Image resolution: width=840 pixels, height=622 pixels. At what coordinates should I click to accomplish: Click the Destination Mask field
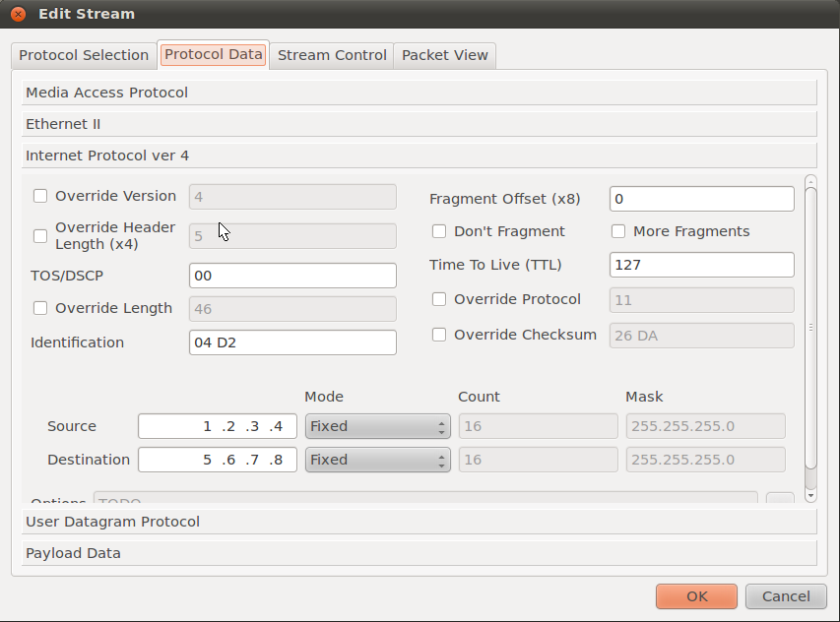(705, 460)
